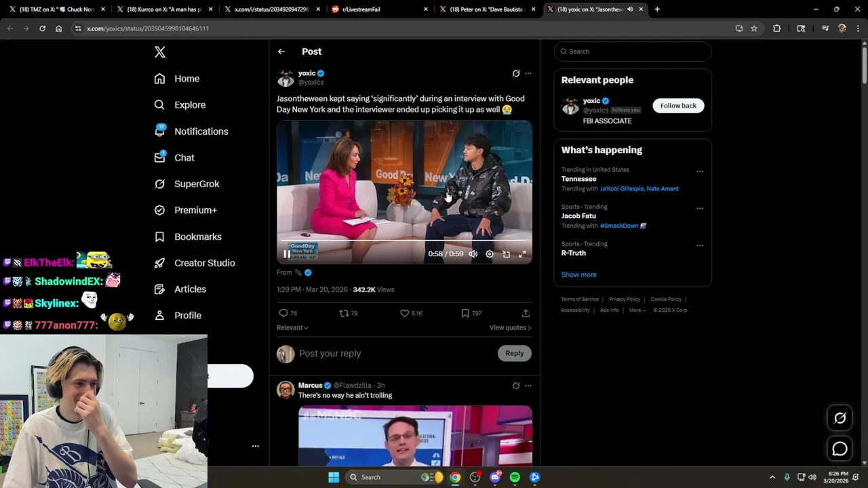Expand the Relevant replies dropdown
Image resolution: width=868 pixels, height=488 pixels.
pos(292,328)
